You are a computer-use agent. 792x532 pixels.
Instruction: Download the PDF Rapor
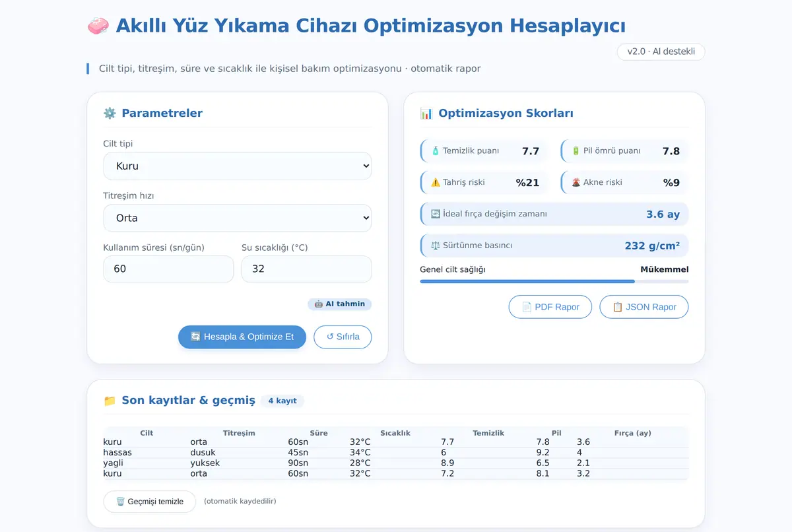click(x=550, y=307)
